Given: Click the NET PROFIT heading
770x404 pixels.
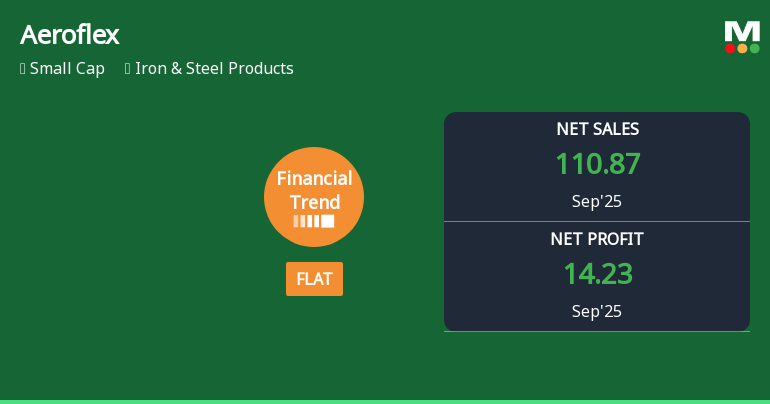Looking at the screenshot, I should (597, 239).
